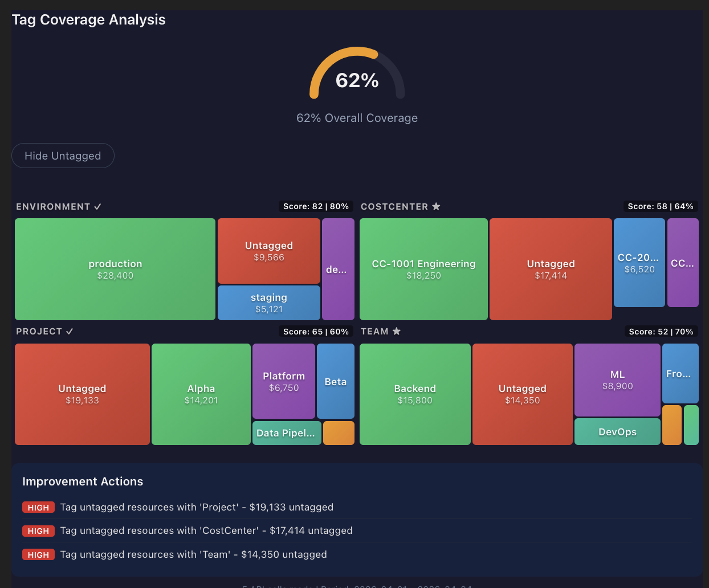Select the small orange Project tile
Screen dimensions: 709x588
[x=339, y=433]
